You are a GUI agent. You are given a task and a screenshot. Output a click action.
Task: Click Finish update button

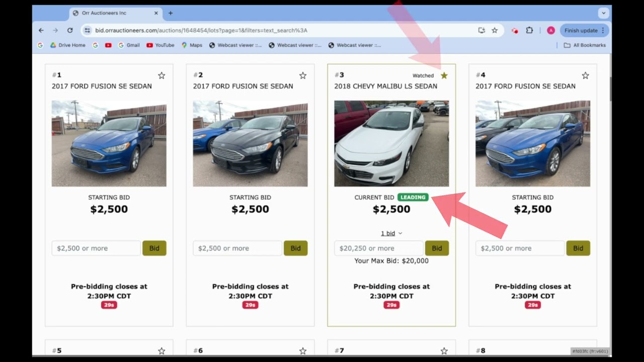(x=584, y=30)
